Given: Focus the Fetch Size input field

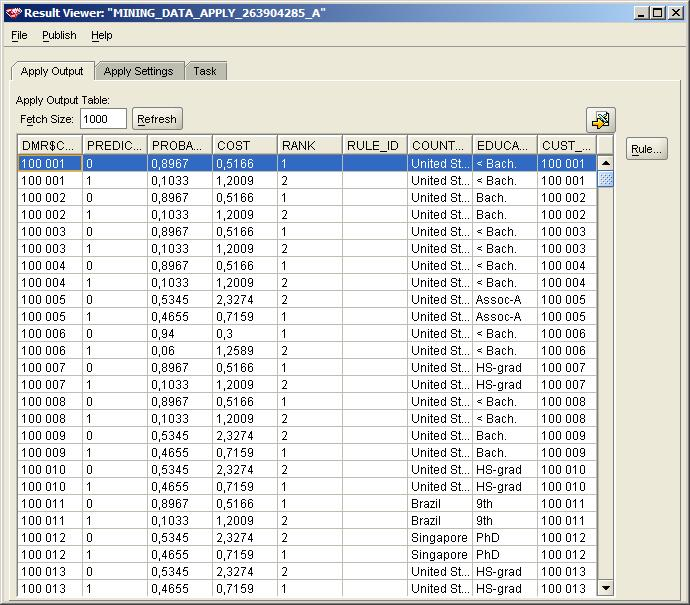Looking at the screenshot, I should point(103,119).
